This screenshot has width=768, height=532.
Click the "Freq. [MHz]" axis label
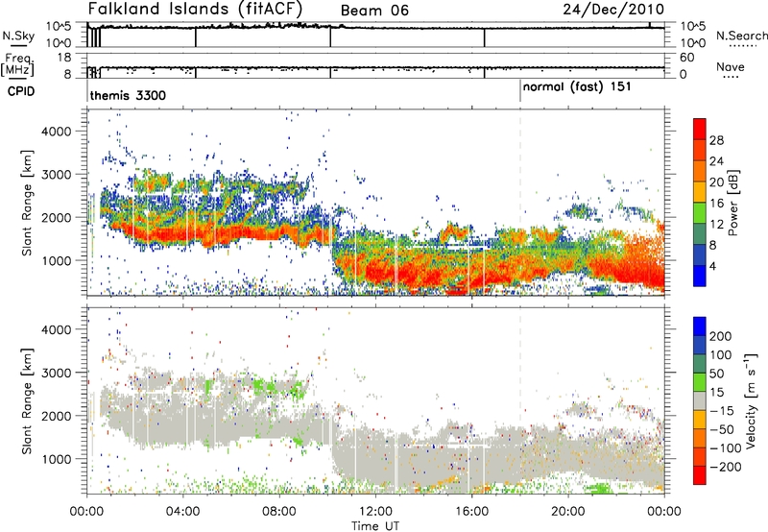click(17, 65)
